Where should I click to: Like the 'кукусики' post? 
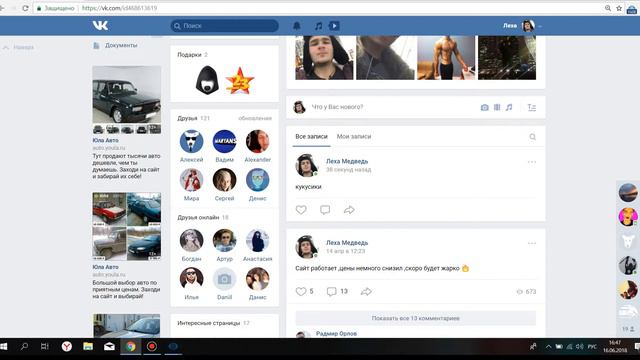pyautogui.click(x=301, y=210)
